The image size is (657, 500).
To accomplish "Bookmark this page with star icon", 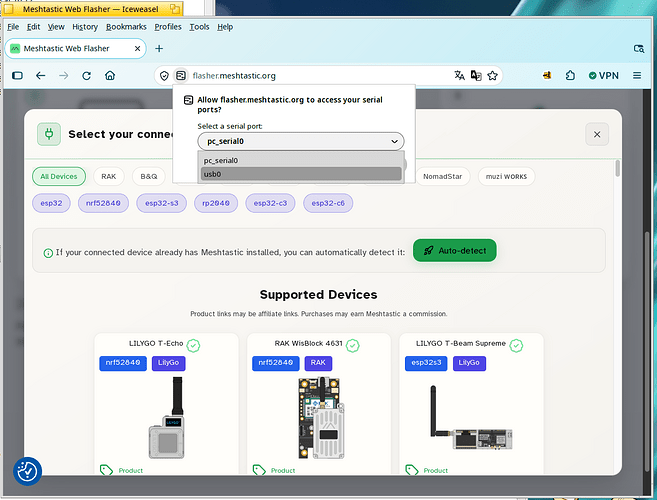I will point(492,75).
